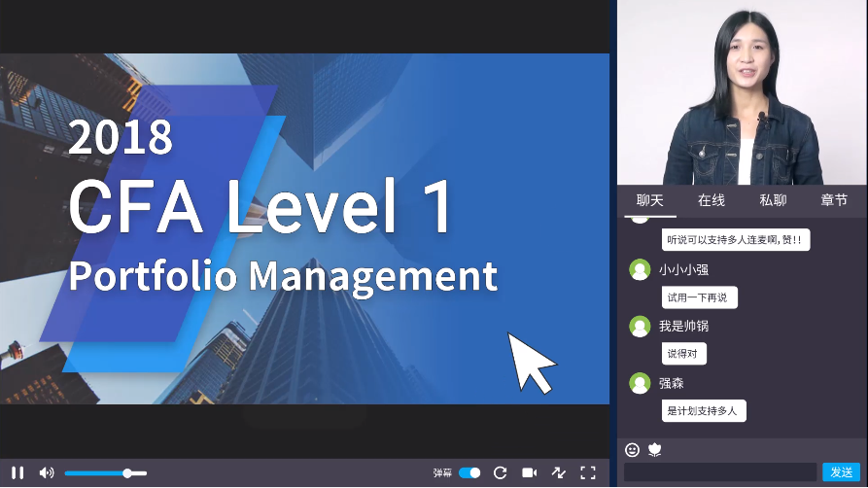The width and height of the screenshot is (868, 488).
Task: Click username 小小小强
Action: pos(683,269)
